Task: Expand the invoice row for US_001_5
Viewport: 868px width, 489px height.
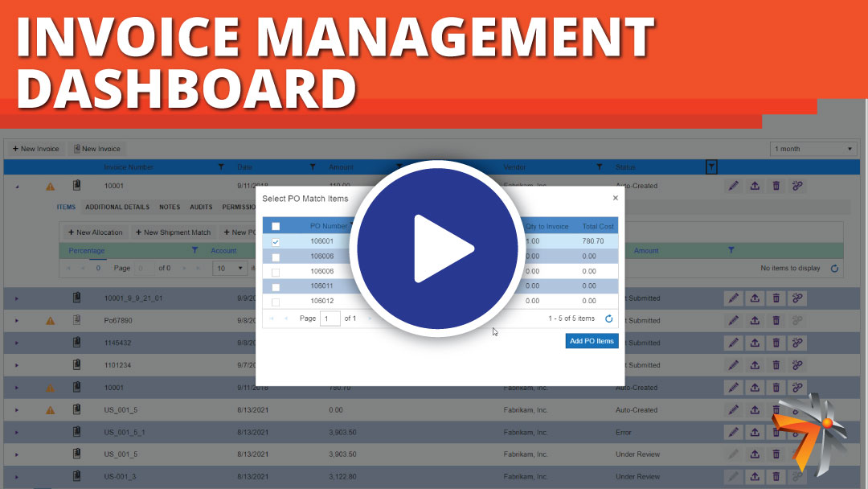Action: [x=18, y=409]
